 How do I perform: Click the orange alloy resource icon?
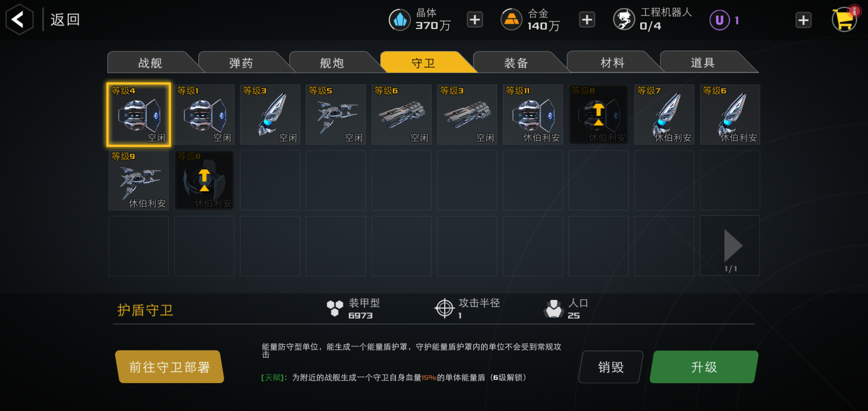point(511,19)
